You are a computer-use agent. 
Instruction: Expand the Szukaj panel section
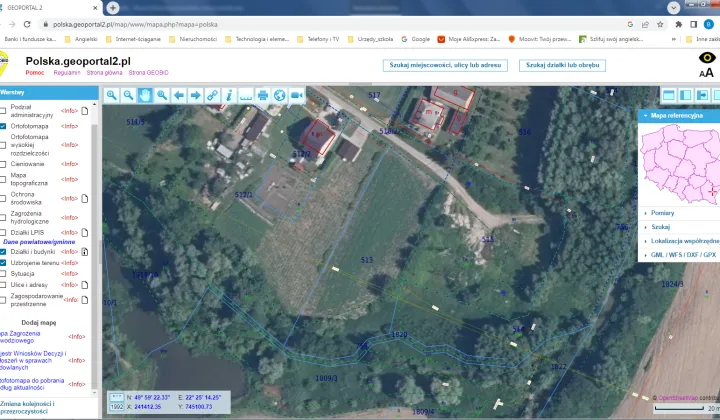point(660,227)
